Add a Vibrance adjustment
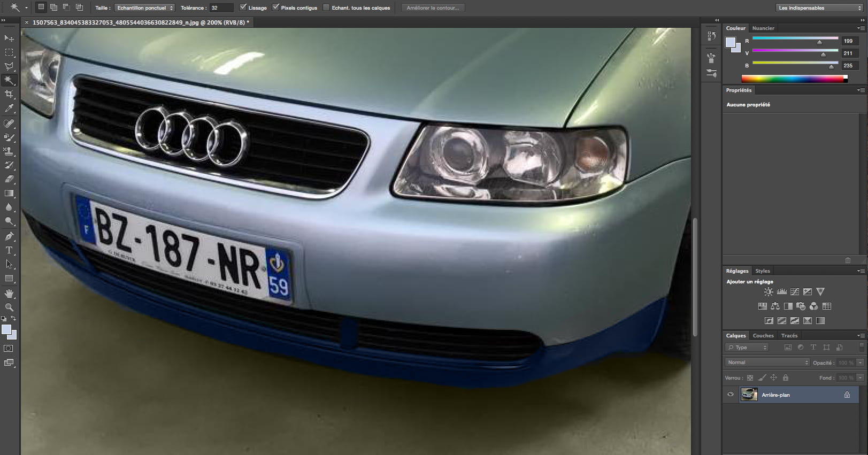The image size is (868, 455). [x=820, y=291]
